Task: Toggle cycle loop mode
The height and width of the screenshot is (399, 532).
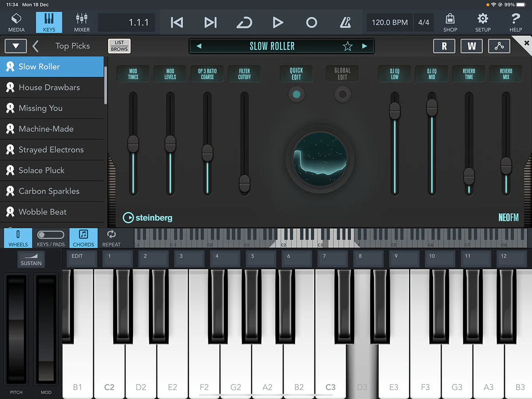Action: (x=244, y=22)
